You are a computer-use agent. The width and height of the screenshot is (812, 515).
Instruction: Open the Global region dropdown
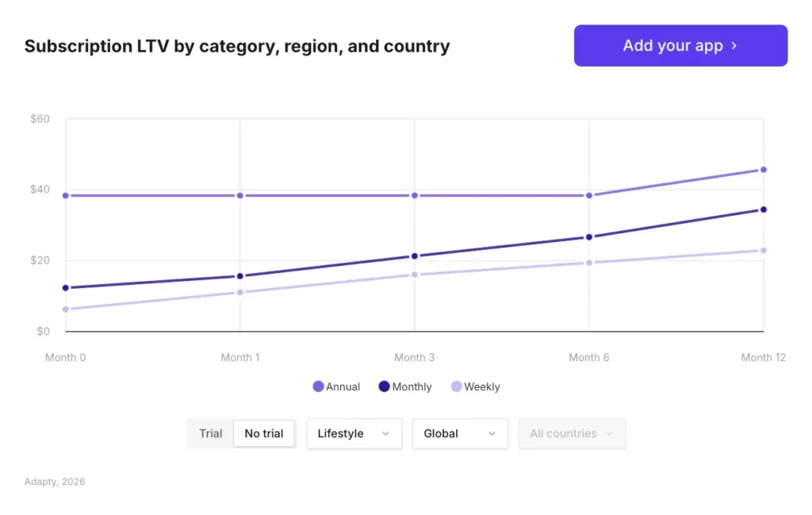[460, 433]
